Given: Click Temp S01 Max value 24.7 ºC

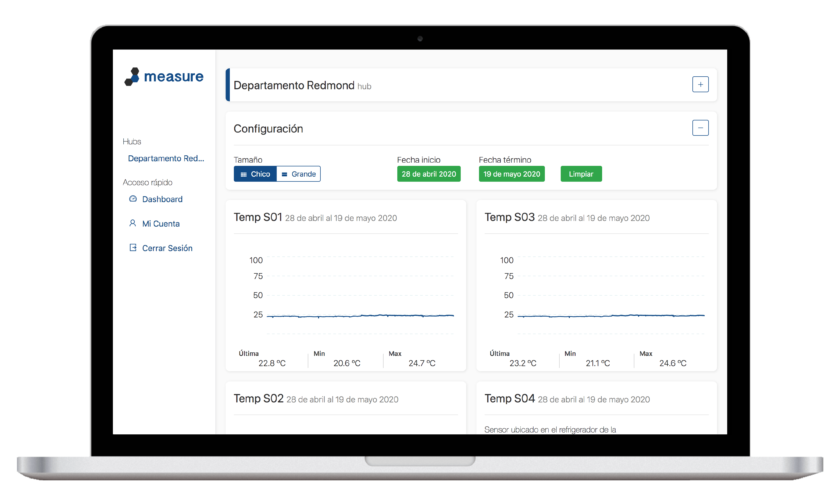Looking at the screenshot, I should pos(422,363).
